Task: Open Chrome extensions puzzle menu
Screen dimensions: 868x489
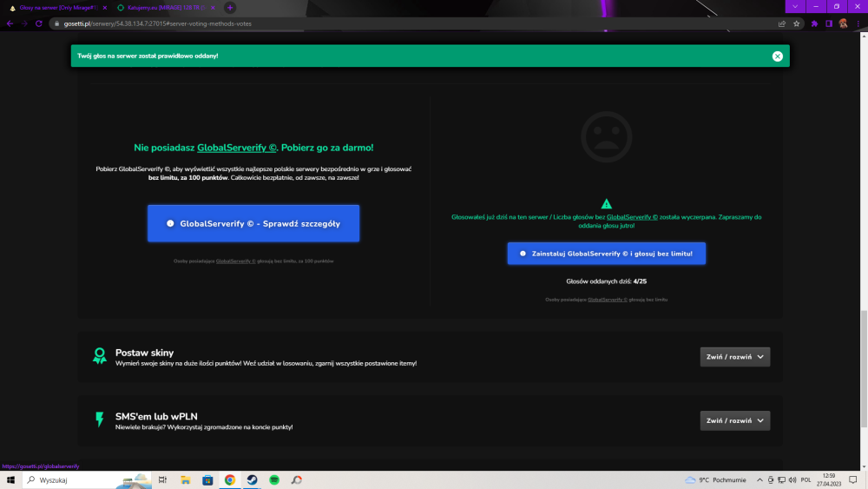Action: (814, 23)
